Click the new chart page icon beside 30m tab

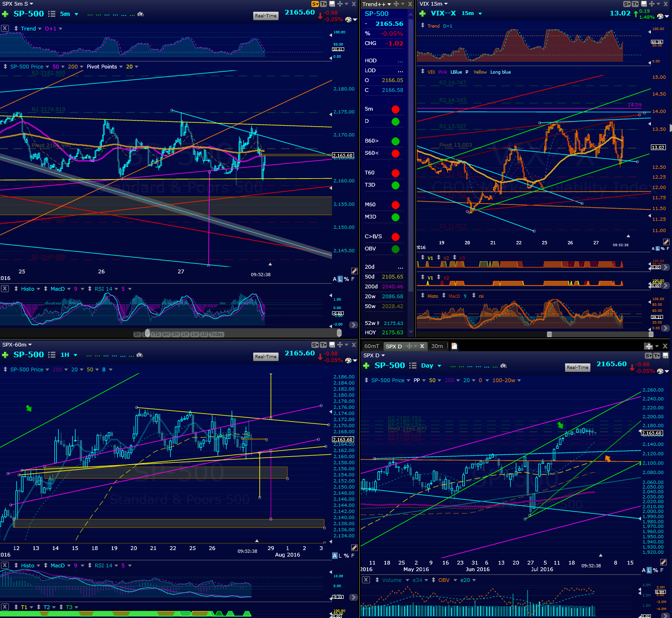tap(454, 346)
